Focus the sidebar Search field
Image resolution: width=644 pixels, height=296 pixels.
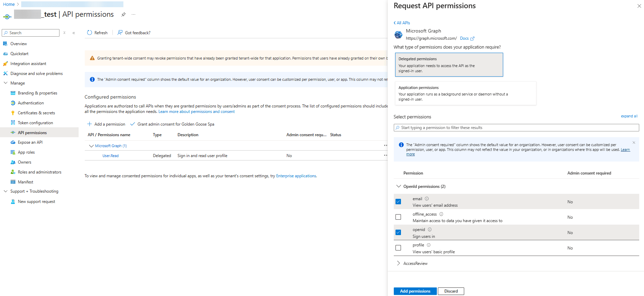(31, 33)
